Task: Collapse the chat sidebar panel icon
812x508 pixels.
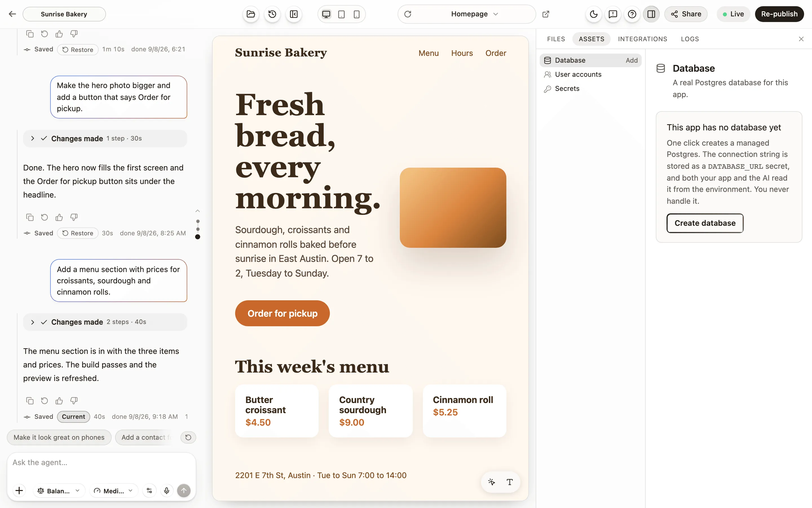Action: [x=294, y=14]
